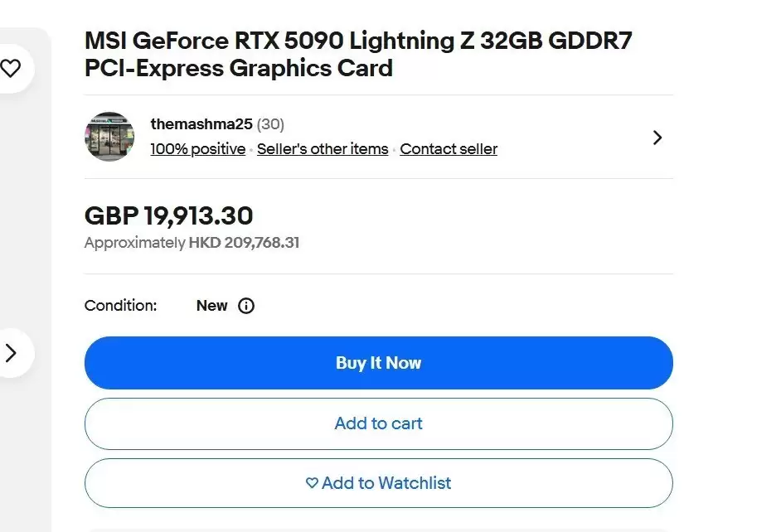
Task: Click the seller's storefront avatar image
Action: click(109, 136)
